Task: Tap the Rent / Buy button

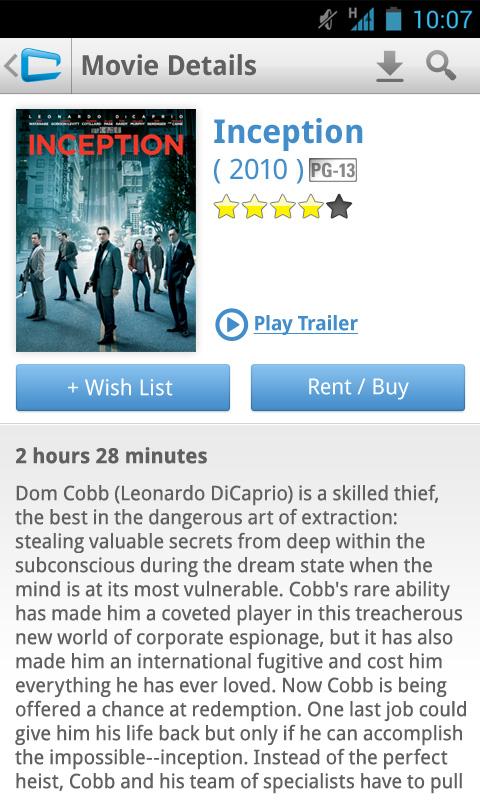Action: pyautogui.click(x=358, y=387)
